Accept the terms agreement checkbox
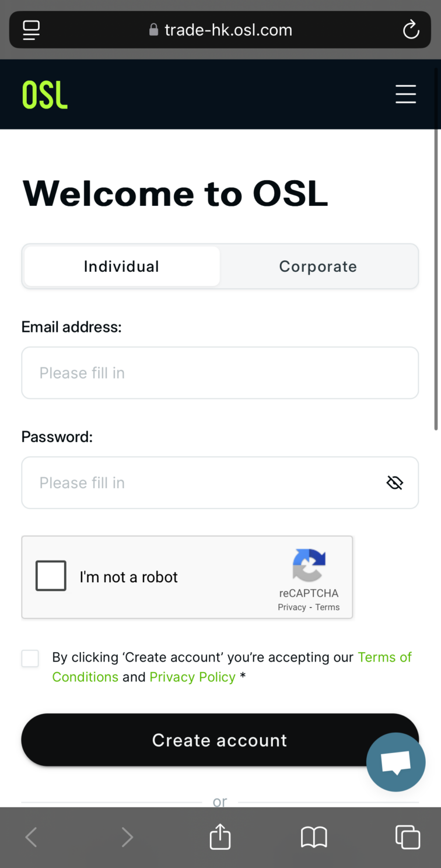The width and height of the screenshot is (441, 868). tap(30, 659)
